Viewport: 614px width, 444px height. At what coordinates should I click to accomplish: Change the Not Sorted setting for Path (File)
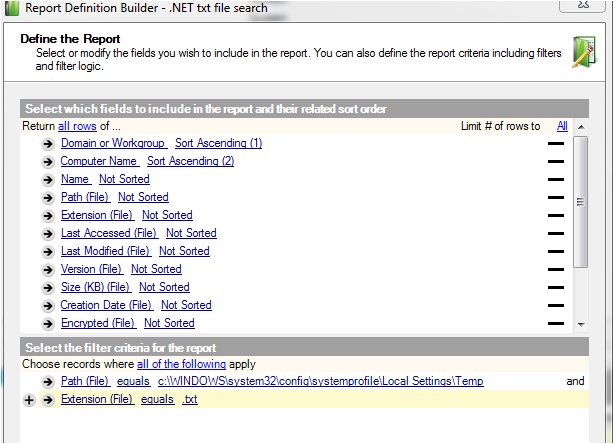[143, 197]
